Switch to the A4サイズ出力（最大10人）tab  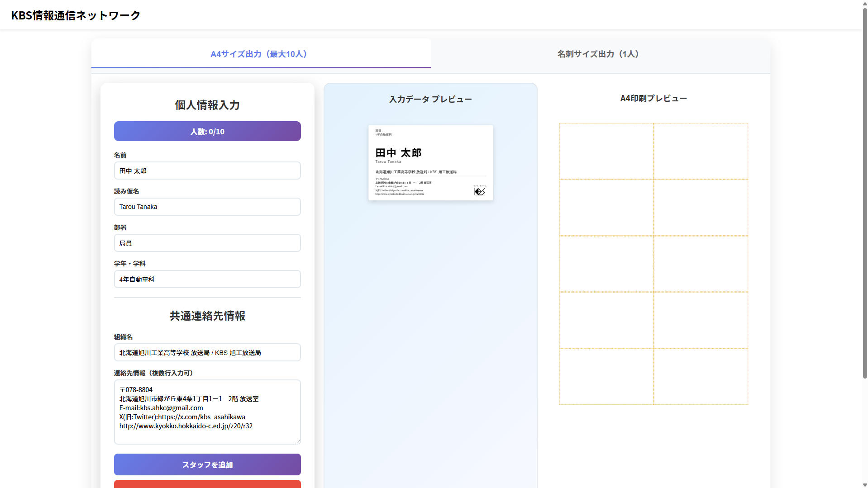[260, 54]
